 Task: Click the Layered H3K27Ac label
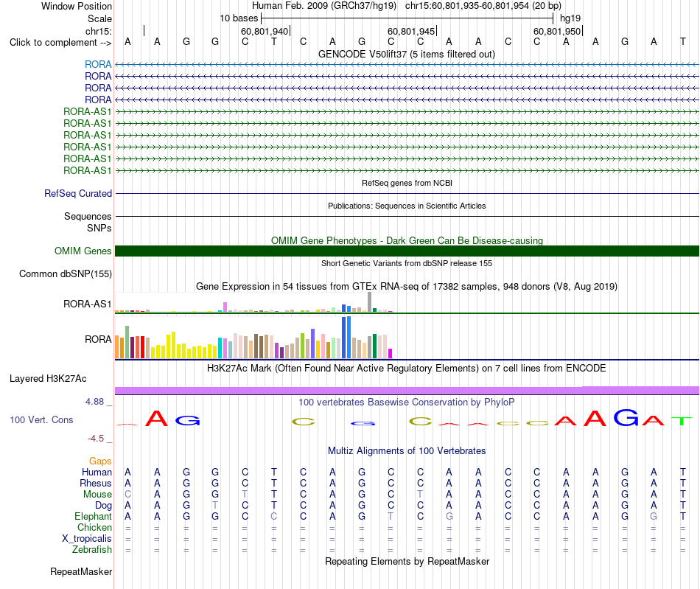tap(48, 379)
